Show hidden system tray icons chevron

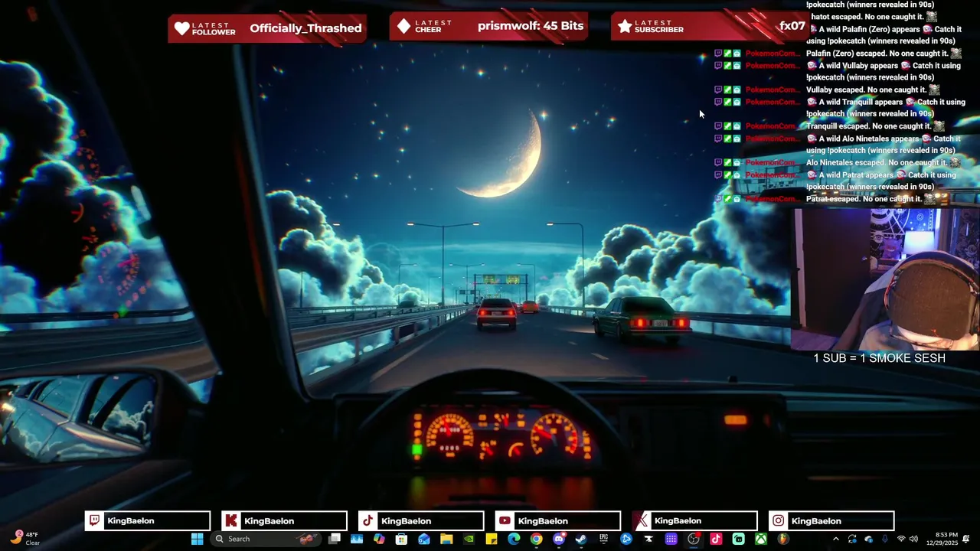[x=835, y=539]
